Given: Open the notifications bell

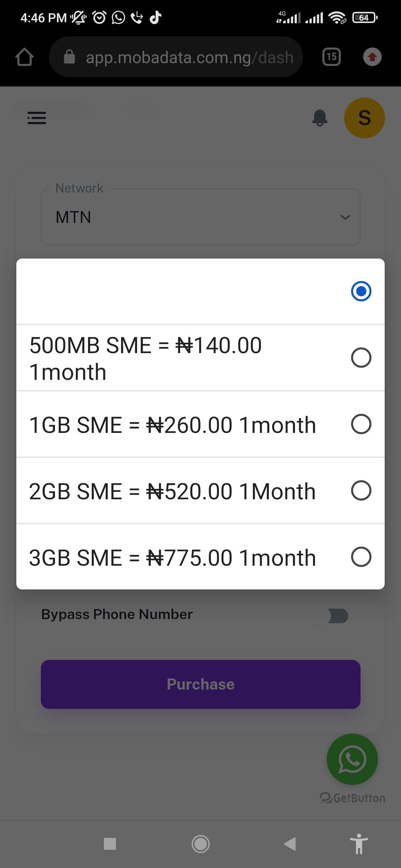Looking at the screenshot, I should 320,118.
